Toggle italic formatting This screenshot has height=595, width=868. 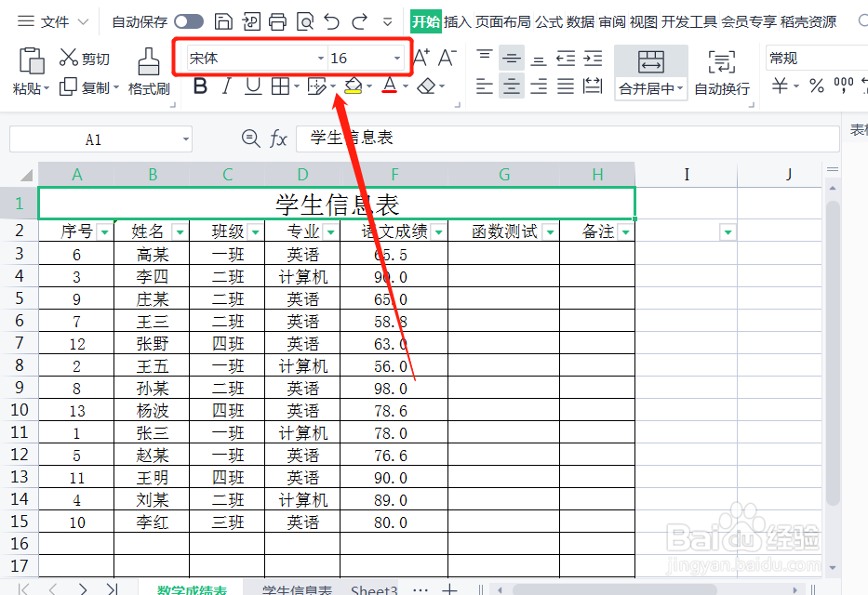click(x=225, y=85)
